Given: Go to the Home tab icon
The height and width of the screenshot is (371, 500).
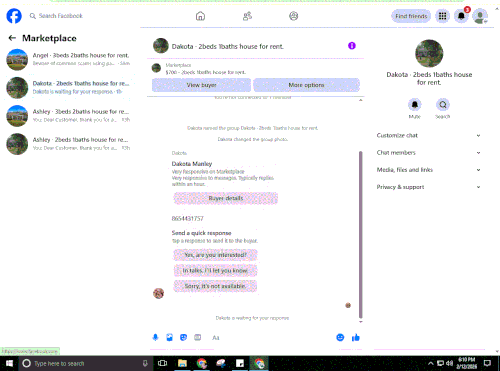Looking at the screenshot, I should point(200,16).
